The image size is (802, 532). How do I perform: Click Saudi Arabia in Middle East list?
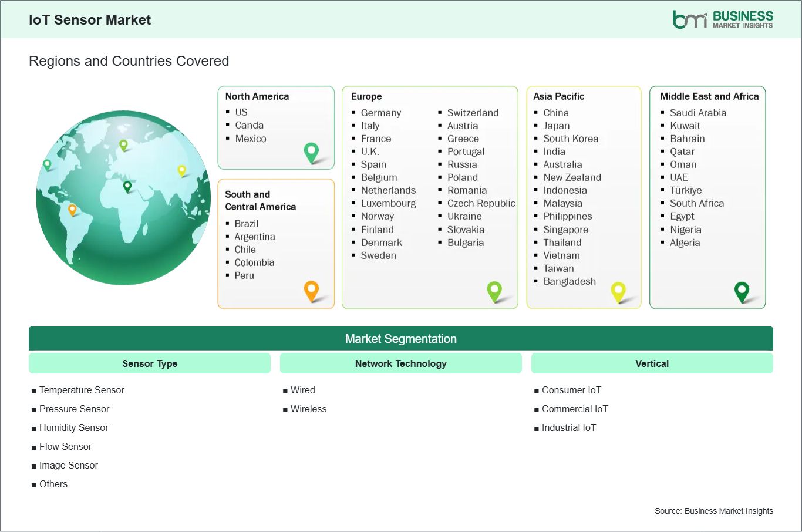698,113
